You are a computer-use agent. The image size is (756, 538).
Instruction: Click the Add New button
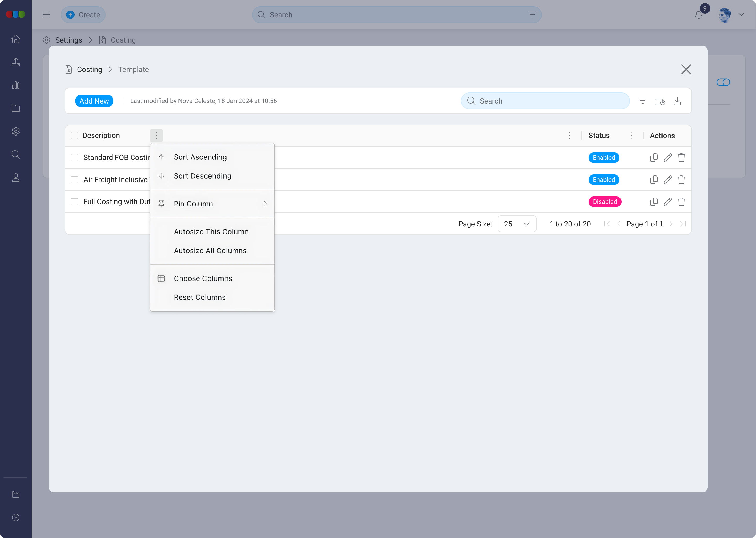[94, 101]
